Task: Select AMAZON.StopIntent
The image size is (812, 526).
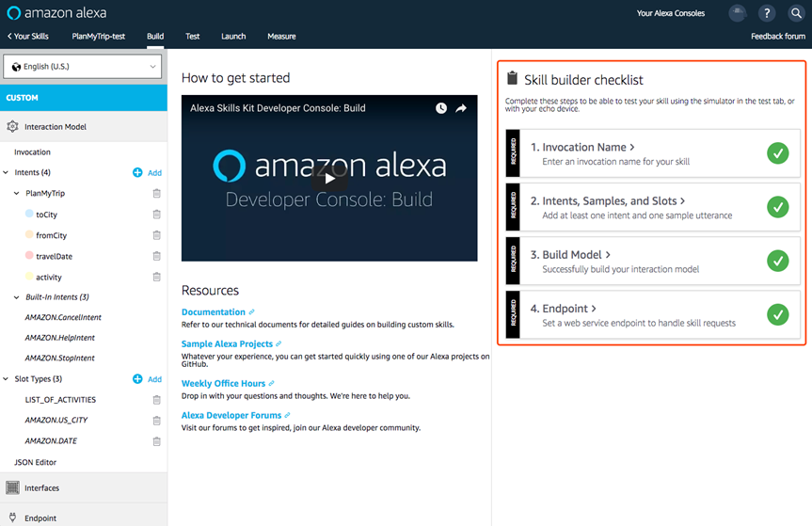Action: [x=60, y=359]
